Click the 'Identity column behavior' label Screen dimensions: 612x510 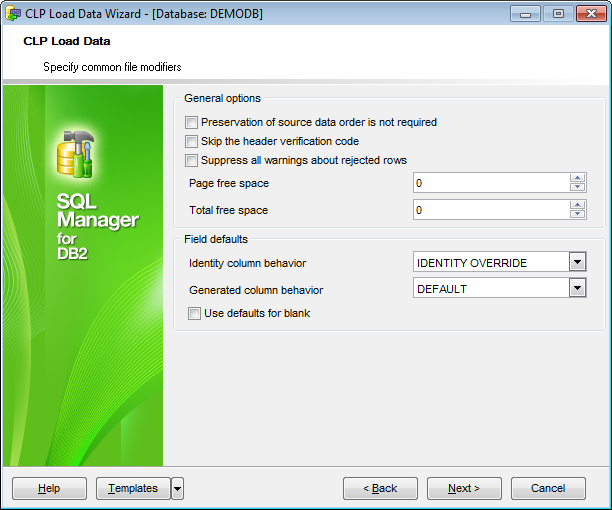(x=247, y=263)
